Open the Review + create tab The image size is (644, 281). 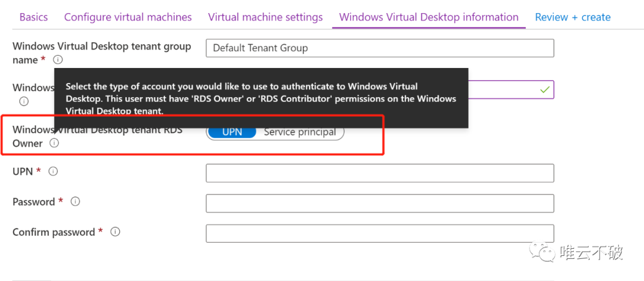(572, 17)
